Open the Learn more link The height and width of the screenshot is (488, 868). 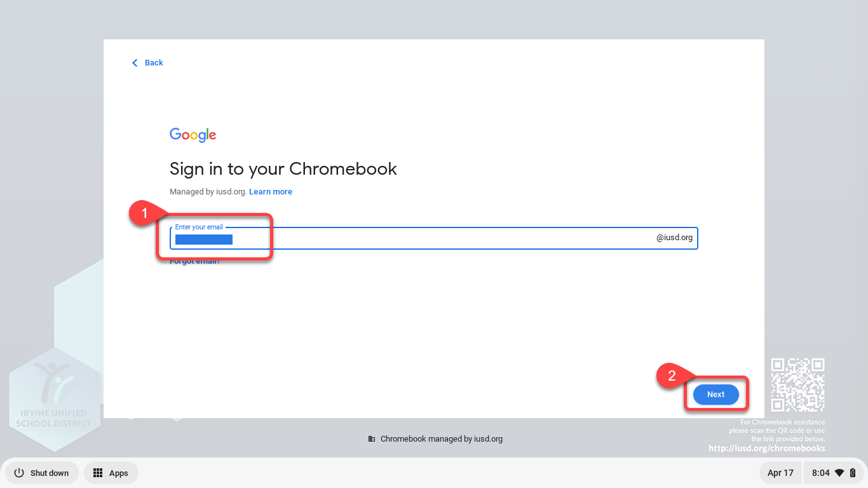(x=271, y=192)
